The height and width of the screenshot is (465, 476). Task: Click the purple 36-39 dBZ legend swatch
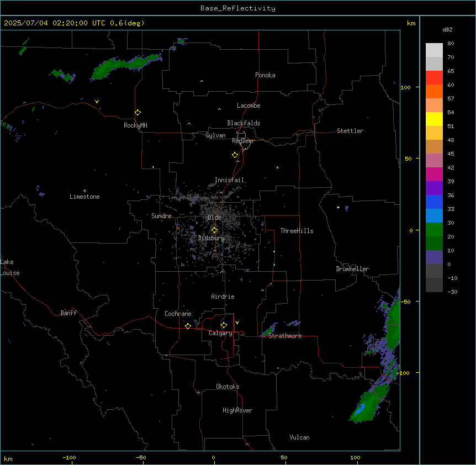[x=434, y=188]
